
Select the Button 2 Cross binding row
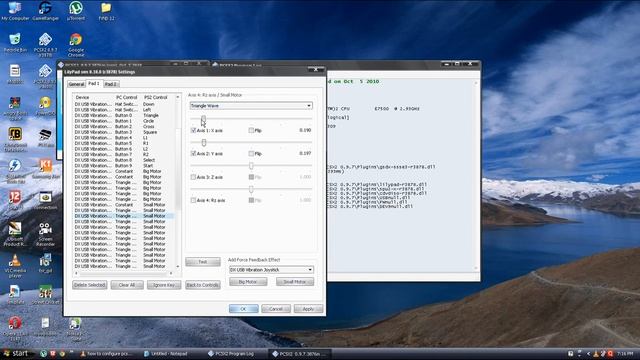click(x=123, y=127)
